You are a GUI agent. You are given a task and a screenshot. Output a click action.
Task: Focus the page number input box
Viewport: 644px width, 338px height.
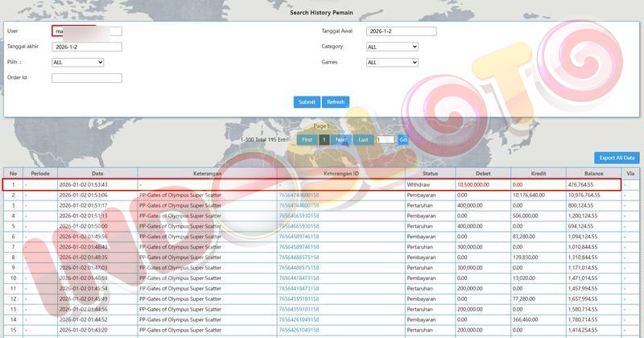(386, 139)
